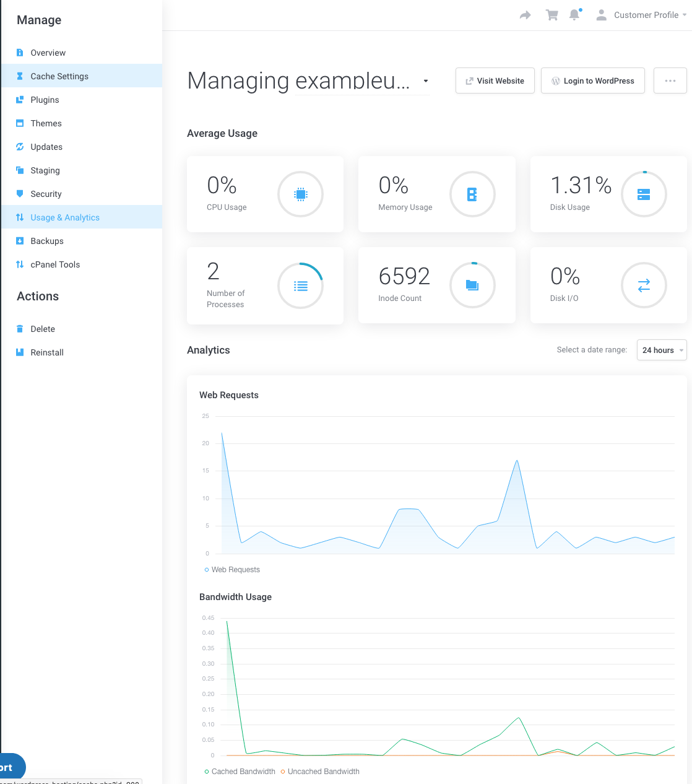
Task: Open the 24 hours date range dropdown
Action: pyautogui.click(x=662, y=351)
